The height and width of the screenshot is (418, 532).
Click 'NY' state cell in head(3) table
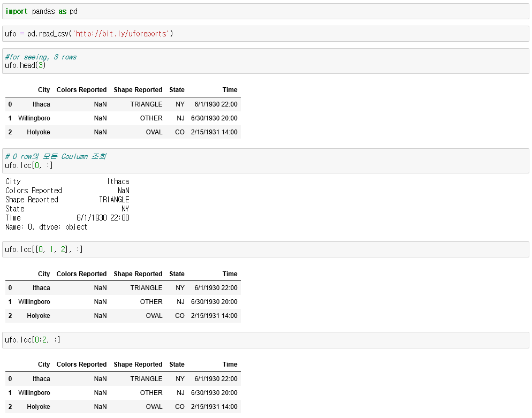click(x=180, y=104)
